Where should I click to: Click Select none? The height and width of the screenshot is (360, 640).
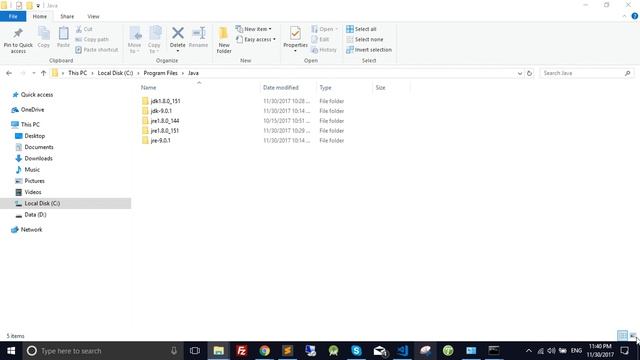pyautogui.click(x=364, y=39)
